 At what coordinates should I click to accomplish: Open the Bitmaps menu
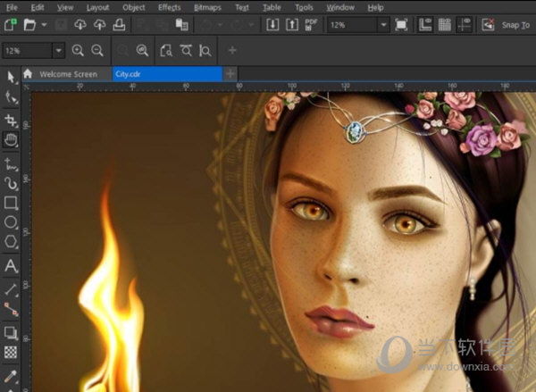click(207, 7)
